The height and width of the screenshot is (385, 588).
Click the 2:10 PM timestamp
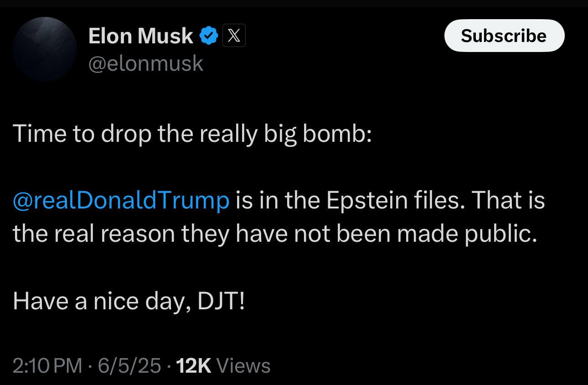click(48, 366)
